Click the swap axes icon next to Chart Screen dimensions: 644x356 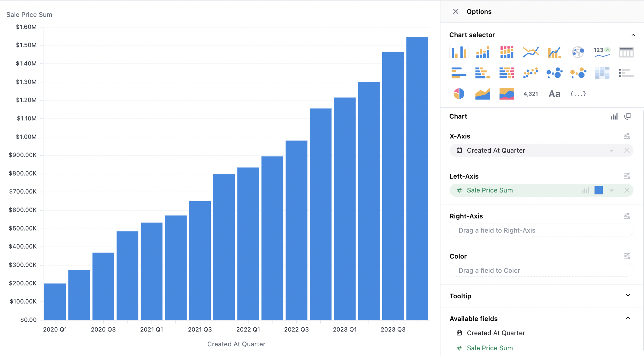click(x=627, y=116)
